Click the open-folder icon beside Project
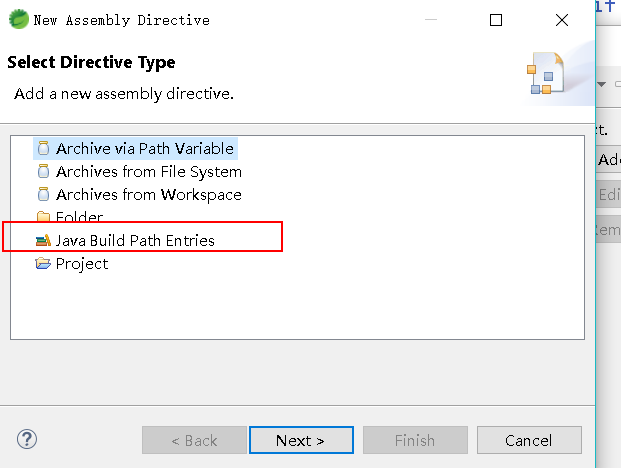The width and height of the screenshot is (621, 468). click(43, 264)
